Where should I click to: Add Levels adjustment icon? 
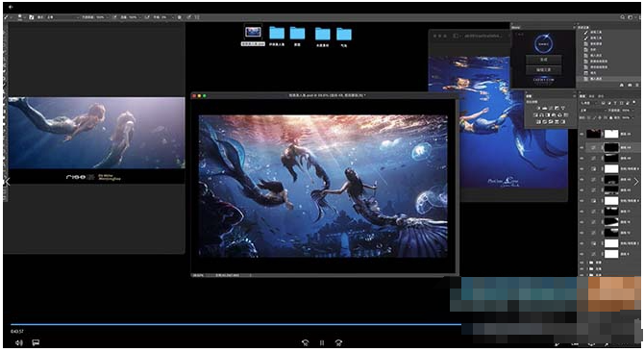(x=545, y=108)
